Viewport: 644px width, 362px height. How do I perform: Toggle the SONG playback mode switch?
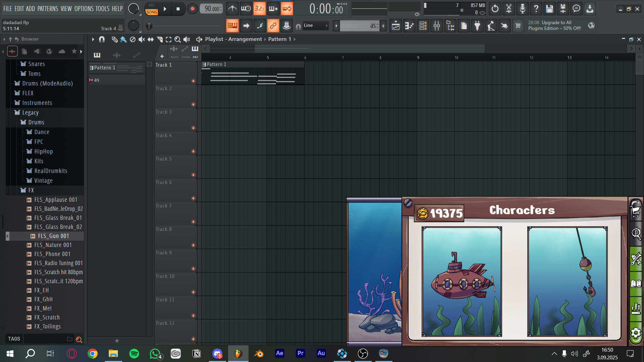152,11
